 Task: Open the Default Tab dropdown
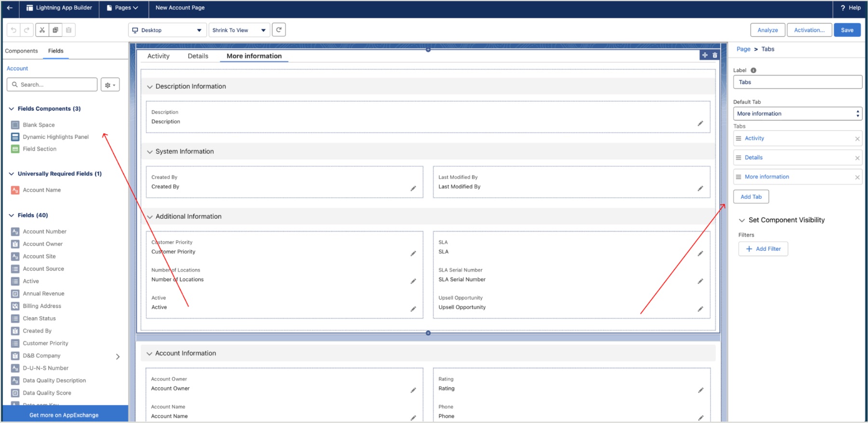798,114
